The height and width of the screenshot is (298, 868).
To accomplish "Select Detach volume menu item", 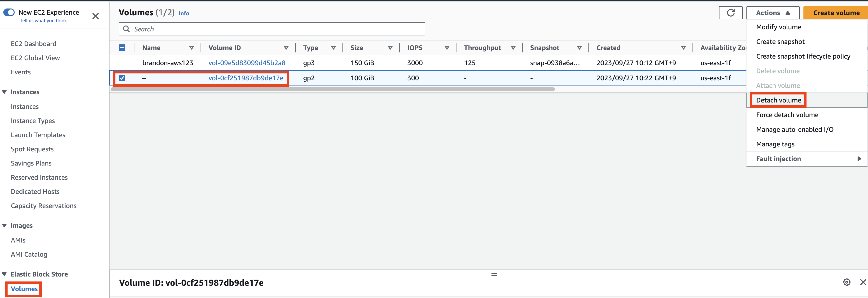I will tap(778, 100).
